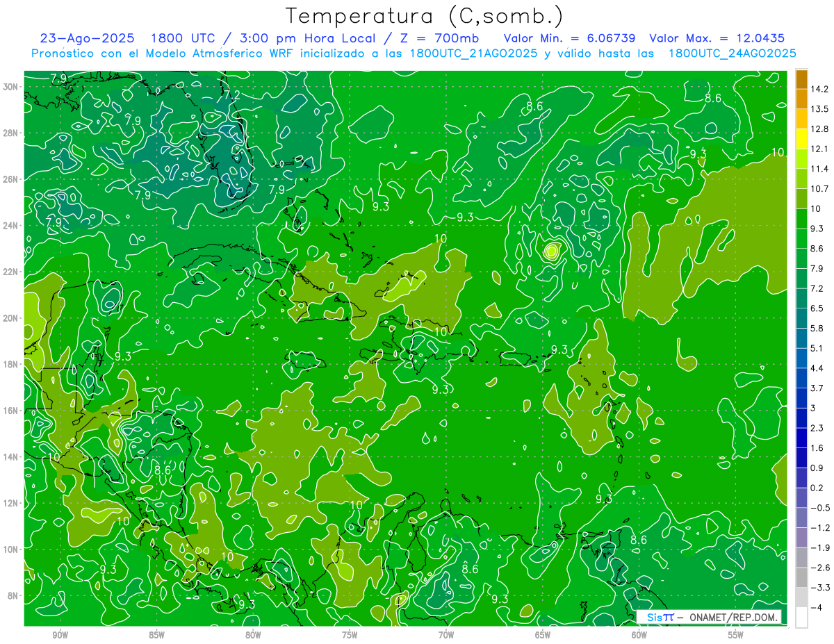Click the '5.8' color scale label

817,328
